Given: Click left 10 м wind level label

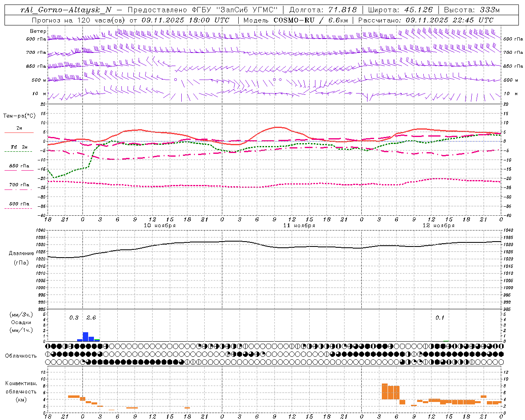Looking at the screenshot, I should point(39,94).
